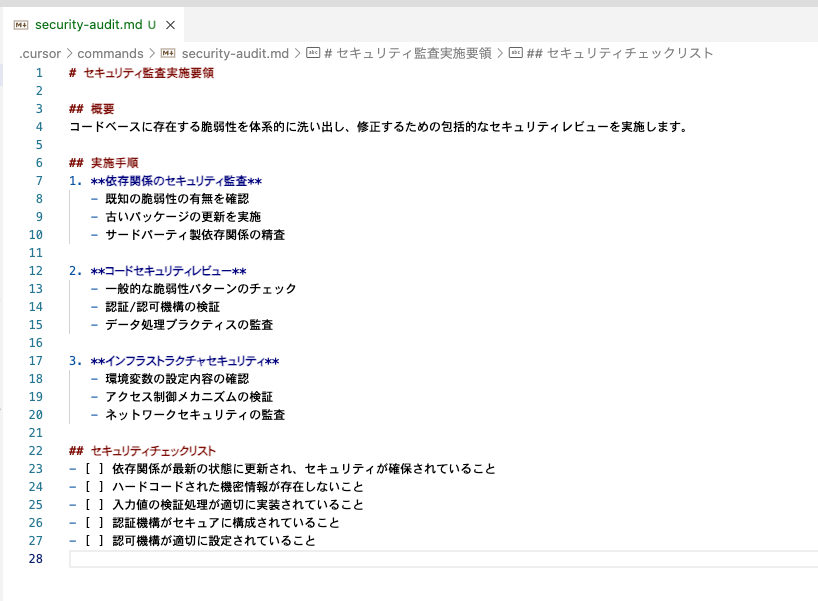
Task: Click 'ネットワークセキュリティの監査' list item
Action: pyautogui.click(x=195, y=415)
